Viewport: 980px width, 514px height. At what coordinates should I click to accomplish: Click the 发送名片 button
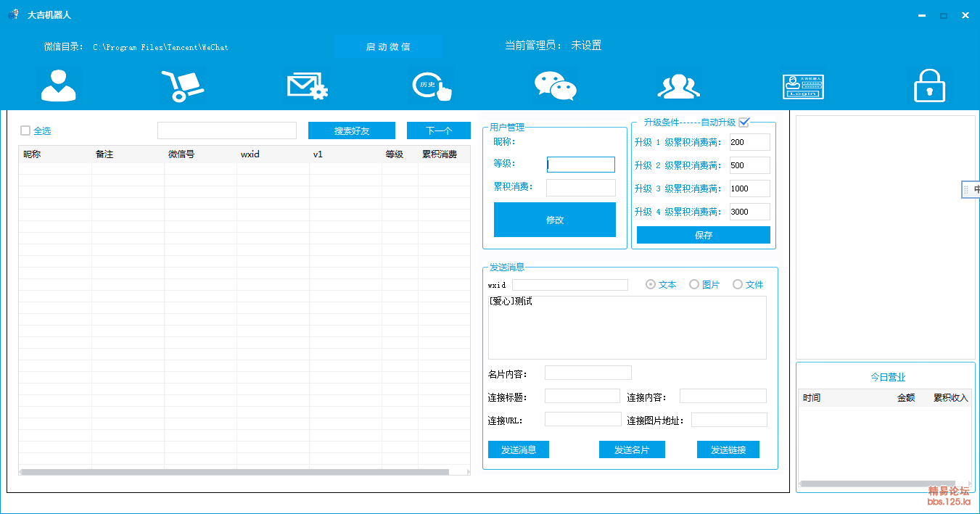click(x=632, y=449)
